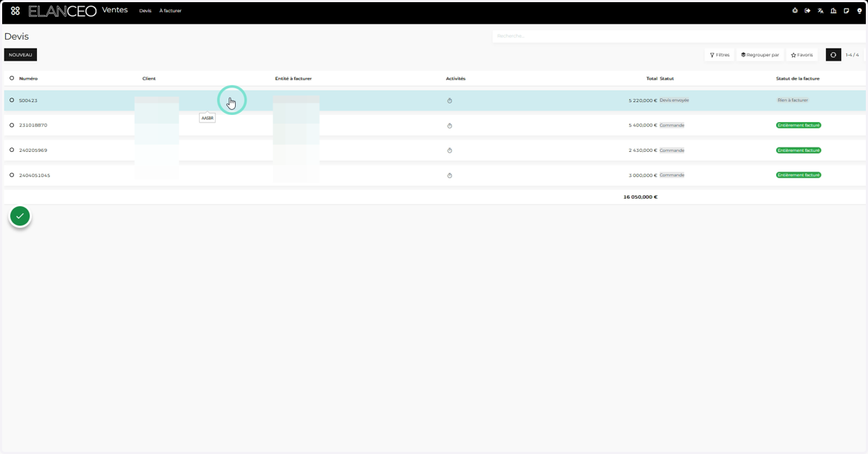Viewport: 868px width, 454px height.
Task: Open the À facturer menu item
Action: [171, 11]
